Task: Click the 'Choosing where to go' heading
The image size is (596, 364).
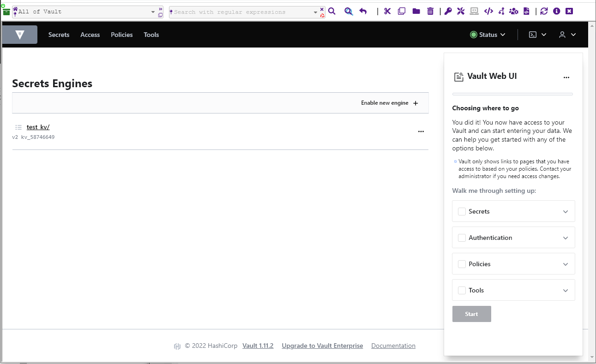Action: pos(485,108)
